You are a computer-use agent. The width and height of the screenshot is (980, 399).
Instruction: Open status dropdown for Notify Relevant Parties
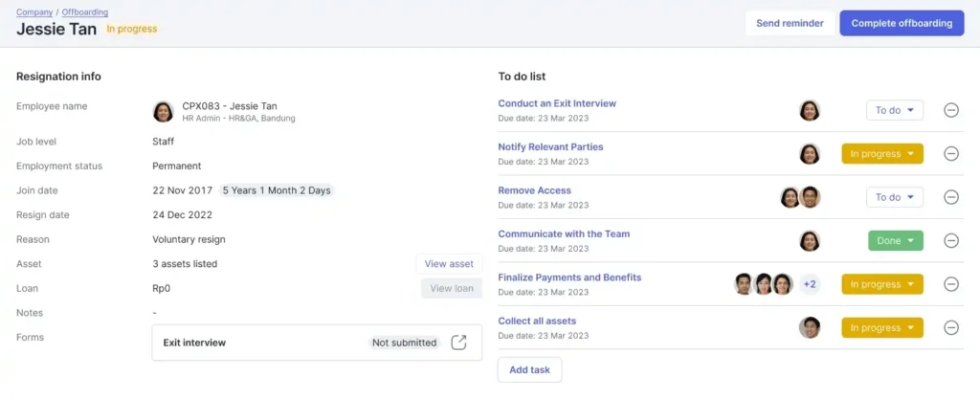(881, 154)
